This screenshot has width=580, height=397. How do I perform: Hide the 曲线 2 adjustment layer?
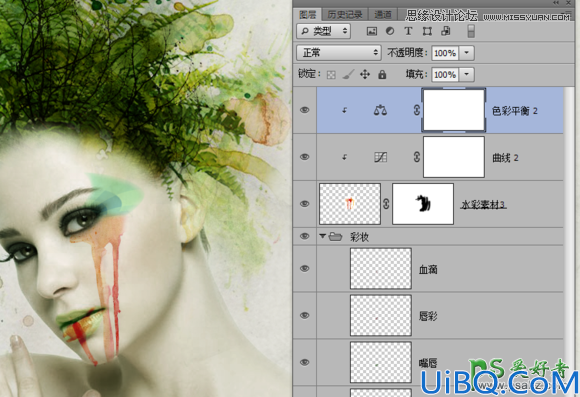pyautogui.click(x=304, y=157)
